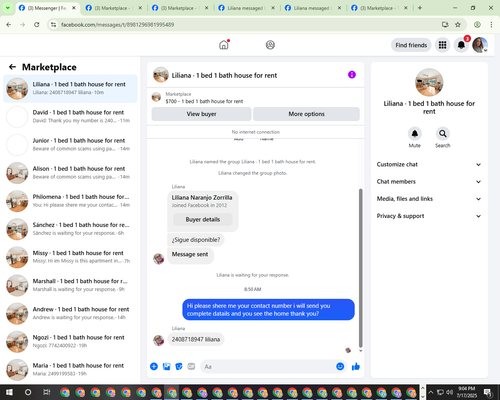Click View buyer button

[x=201, y=114]
